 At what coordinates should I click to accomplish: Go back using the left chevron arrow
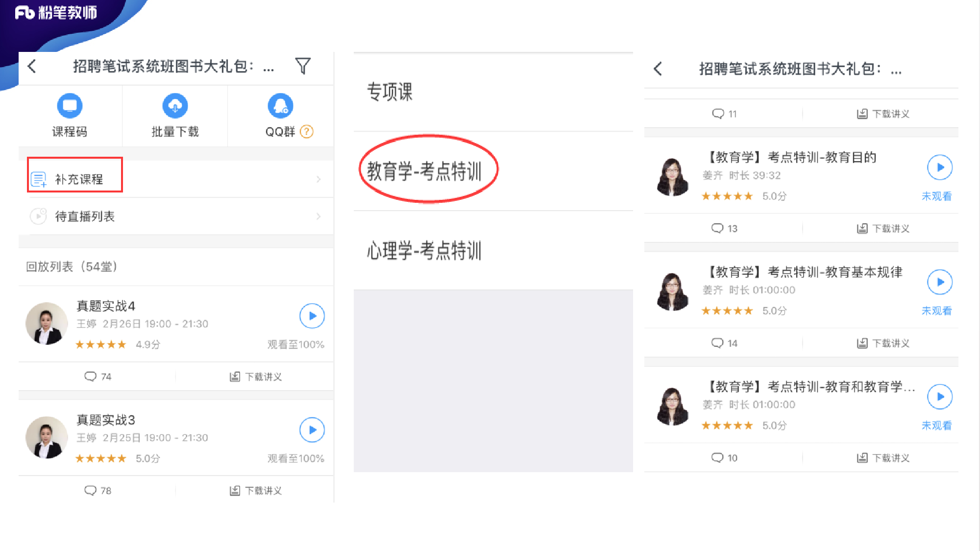pyautogui.click(x=32, y=66)
